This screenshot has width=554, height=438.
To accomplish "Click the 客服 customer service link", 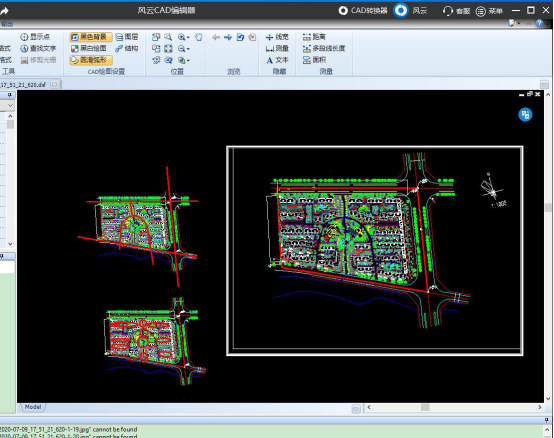I will point(456,11).
